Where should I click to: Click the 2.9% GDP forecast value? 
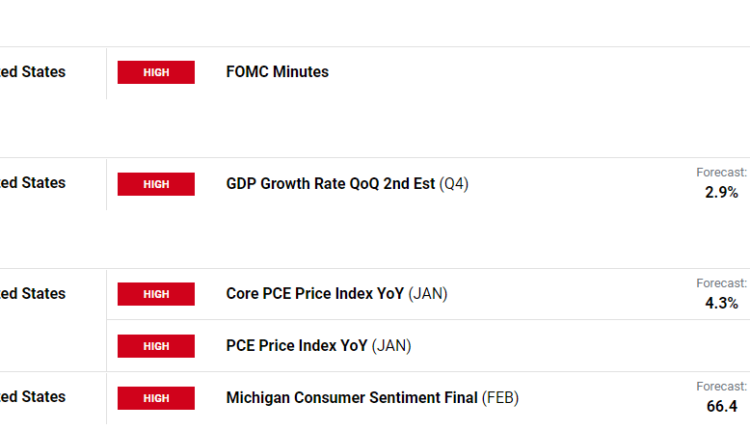pyautogui.click(x=721, y=192)
